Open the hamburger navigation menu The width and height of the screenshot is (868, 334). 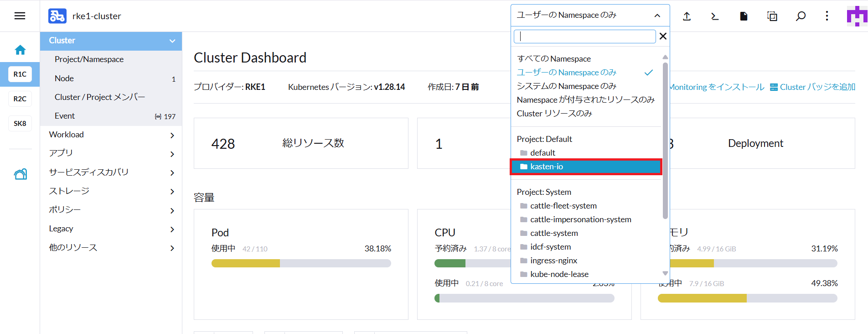click(20, 16)
